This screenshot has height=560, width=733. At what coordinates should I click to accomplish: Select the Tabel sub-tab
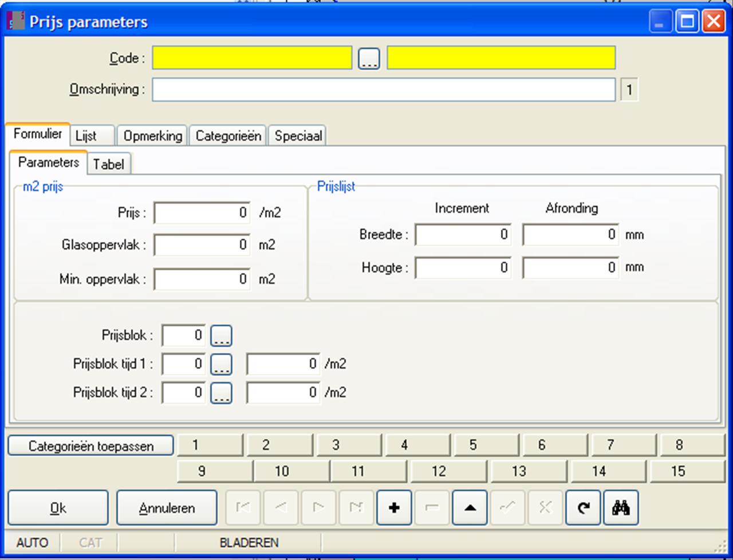point(109,164)
